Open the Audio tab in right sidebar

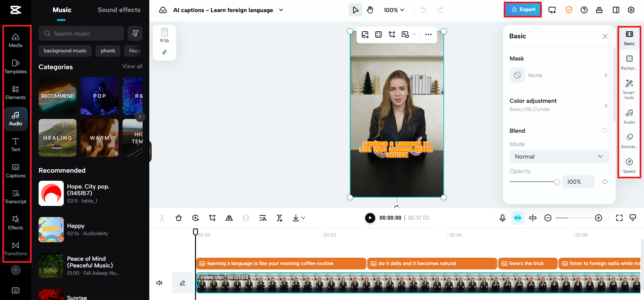click(x=629, y=117)
